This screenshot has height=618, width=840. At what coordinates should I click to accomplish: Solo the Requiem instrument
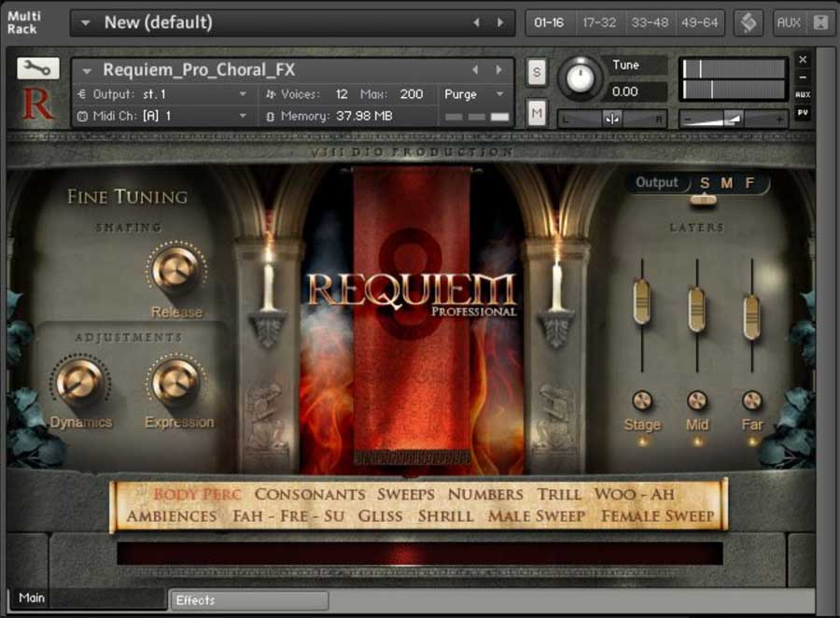537,73
